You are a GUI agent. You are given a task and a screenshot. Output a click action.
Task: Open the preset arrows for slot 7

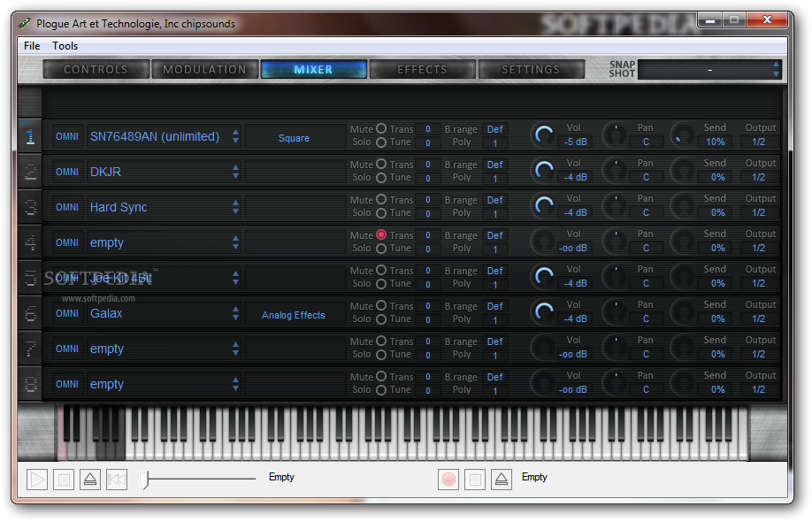(235, 349)
